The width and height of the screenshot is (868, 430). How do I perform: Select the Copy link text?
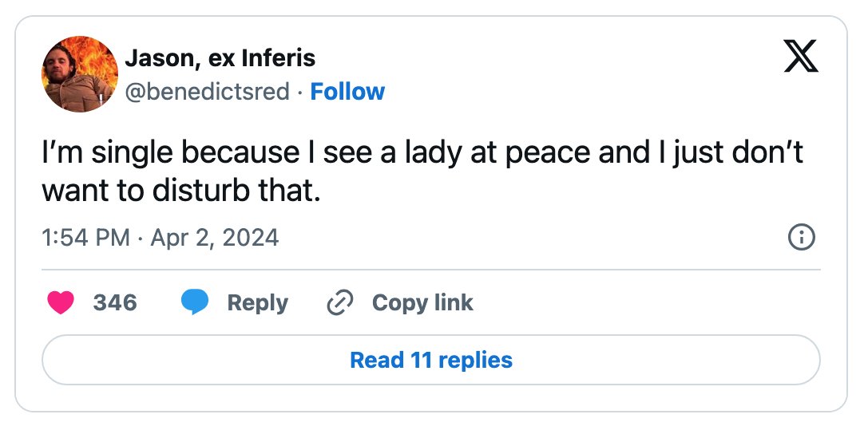pyautogui.click(x=422, y=302)
